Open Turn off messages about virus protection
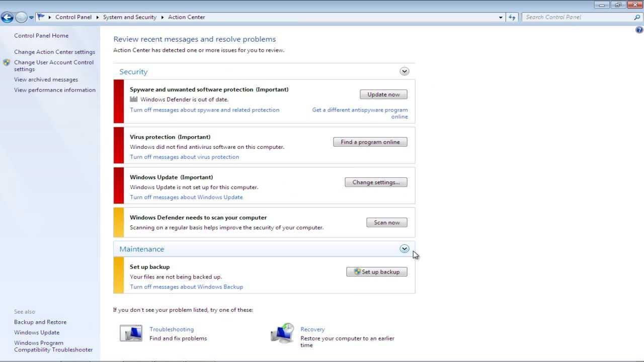This screenshot has width=644, height=362. pos(184,157)
